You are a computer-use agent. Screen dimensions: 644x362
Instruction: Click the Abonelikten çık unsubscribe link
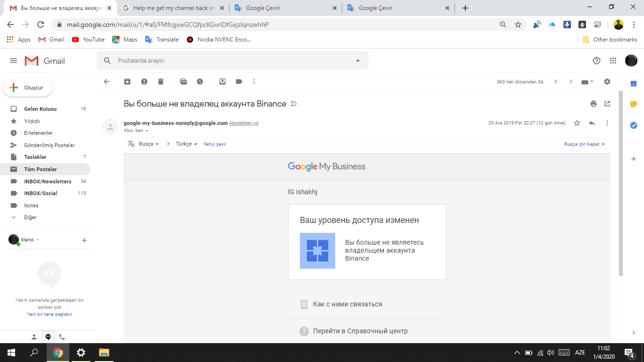(244, 123)
